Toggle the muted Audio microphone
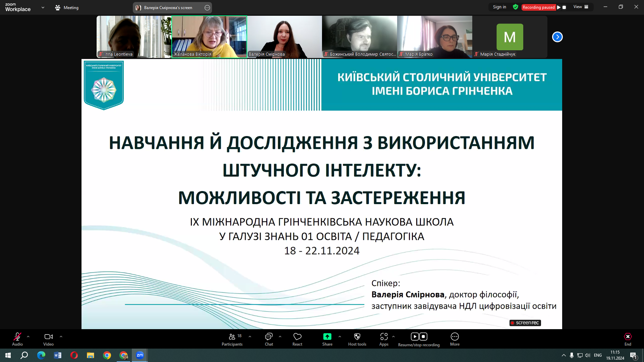The width and height of the screenshot is (644, 362). [17, 337]
